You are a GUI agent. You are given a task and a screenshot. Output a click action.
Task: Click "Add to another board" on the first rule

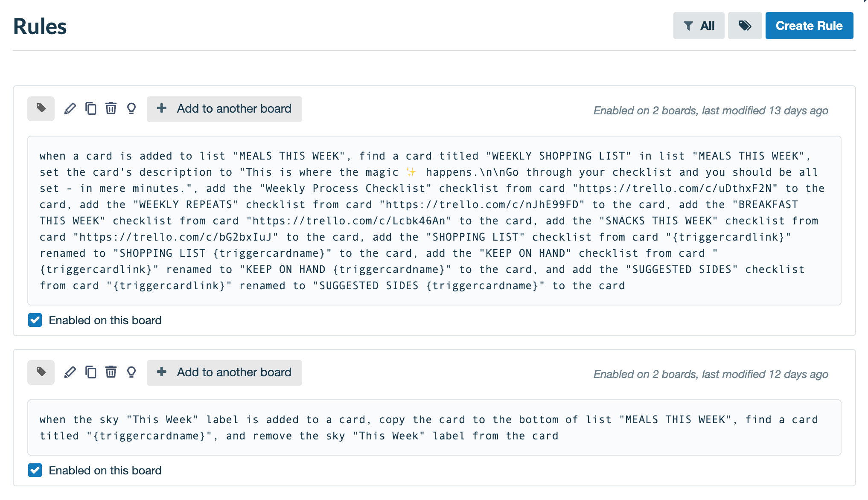224,109
